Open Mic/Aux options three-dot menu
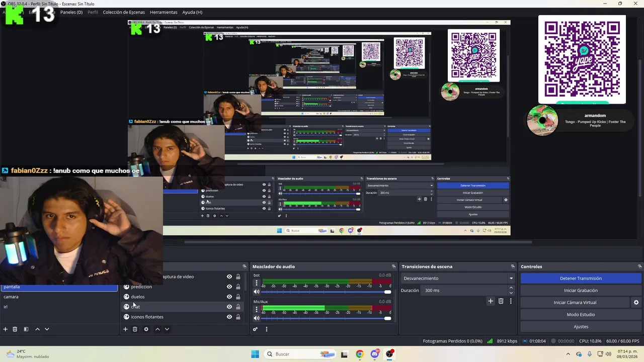 [x=257, y=309]
